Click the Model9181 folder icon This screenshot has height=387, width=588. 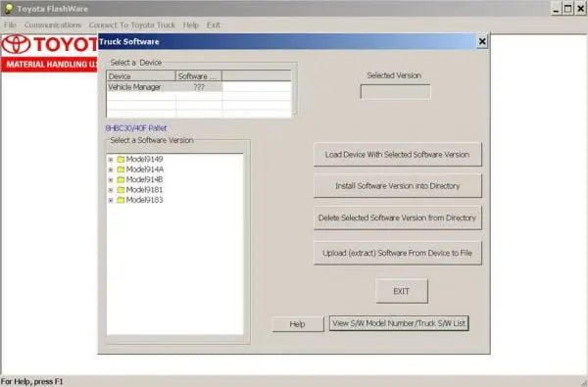pos(121,190)
